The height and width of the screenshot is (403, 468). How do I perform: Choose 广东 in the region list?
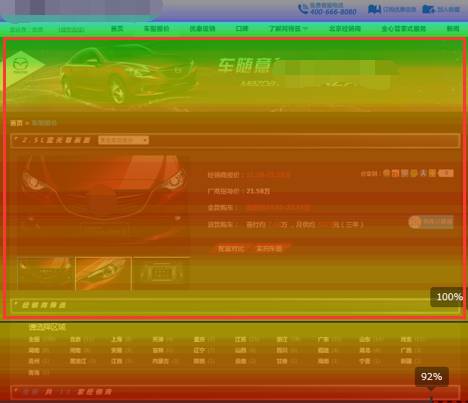(323, 339)
